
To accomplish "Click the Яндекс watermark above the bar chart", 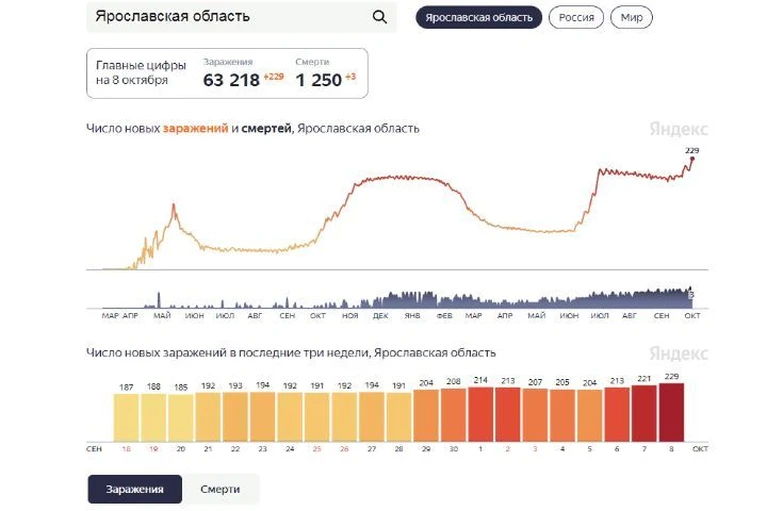I will [x=678, y=354].
